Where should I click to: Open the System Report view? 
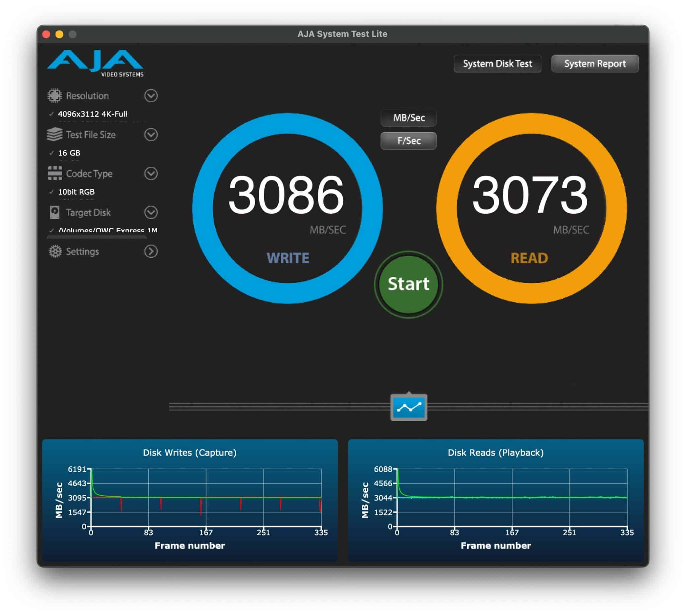tap(595, 63)
